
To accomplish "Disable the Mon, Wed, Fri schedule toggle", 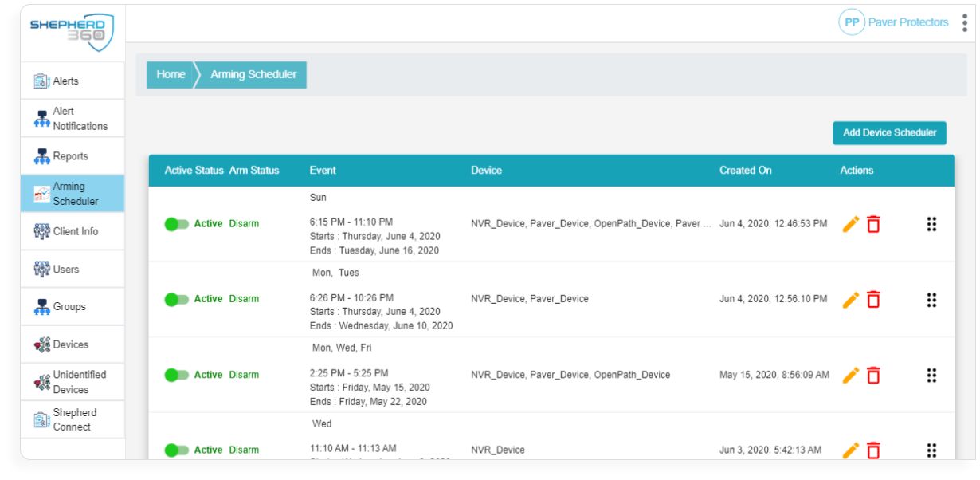I will (176, 375).
